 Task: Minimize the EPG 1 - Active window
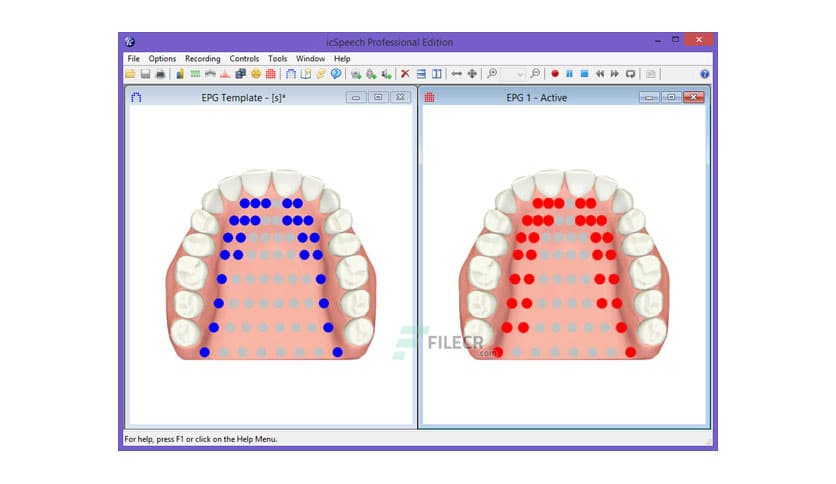tap(649, 97)
